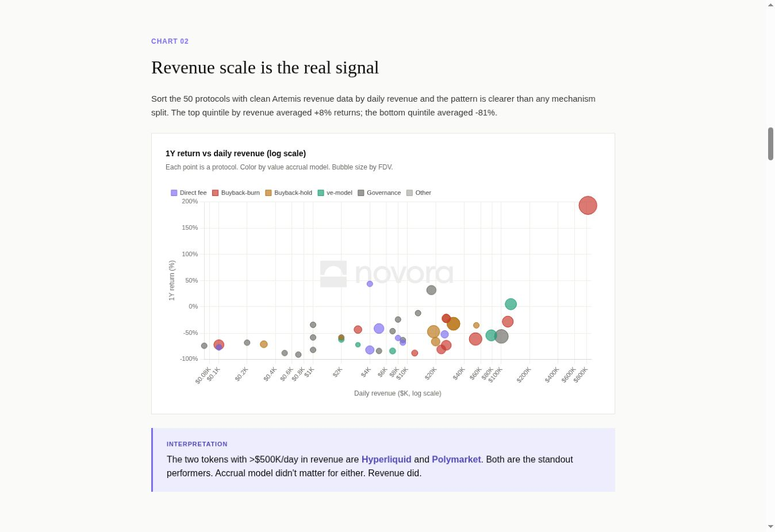
Task: Click the leftmost gray bubble near $0.08K
Action: coord(204,346)
